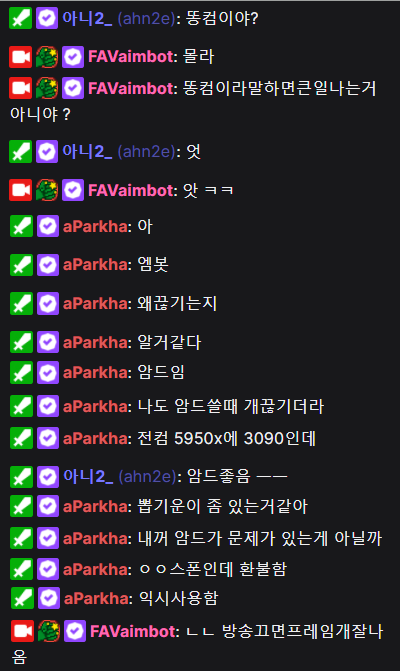Screen dimensions: 400x671
Task: Open FAVaimbot username on 방송끄면프레임 message
Action: point(133,631)
